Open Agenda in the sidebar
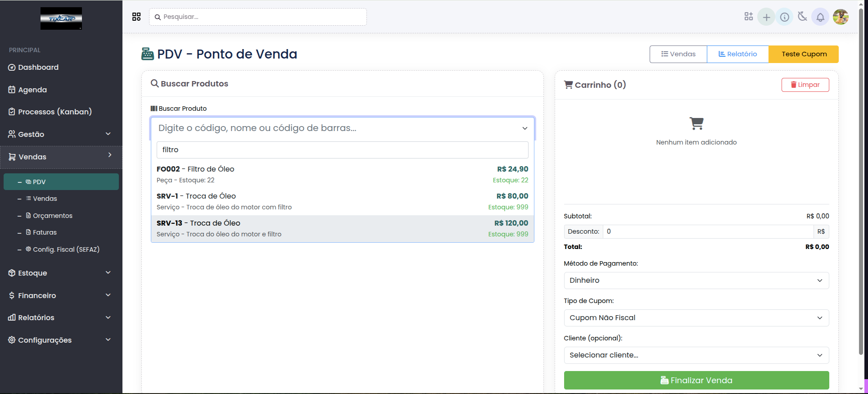 pyautogui.click(x=32, y=90)
